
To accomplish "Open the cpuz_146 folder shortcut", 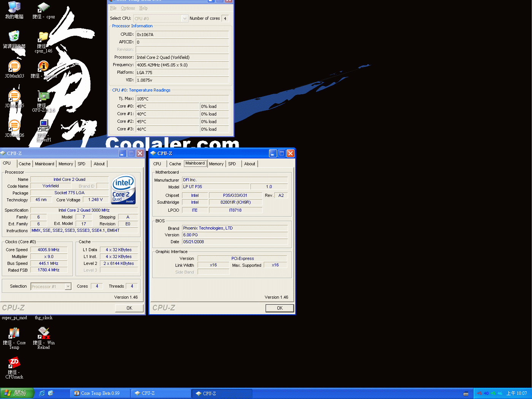I will 43,38.
